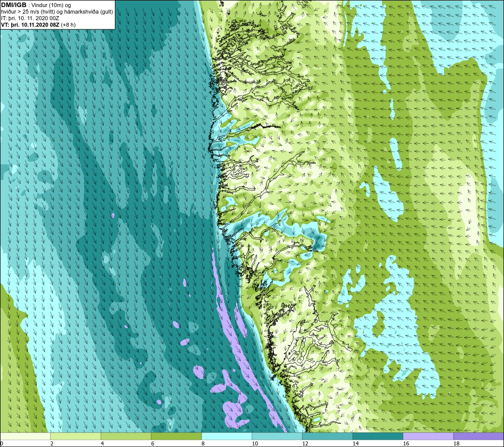Click the 6–8 m/s olive green legend swatch
This screenshot has width=504, height=447.
[x=176, y=436]
